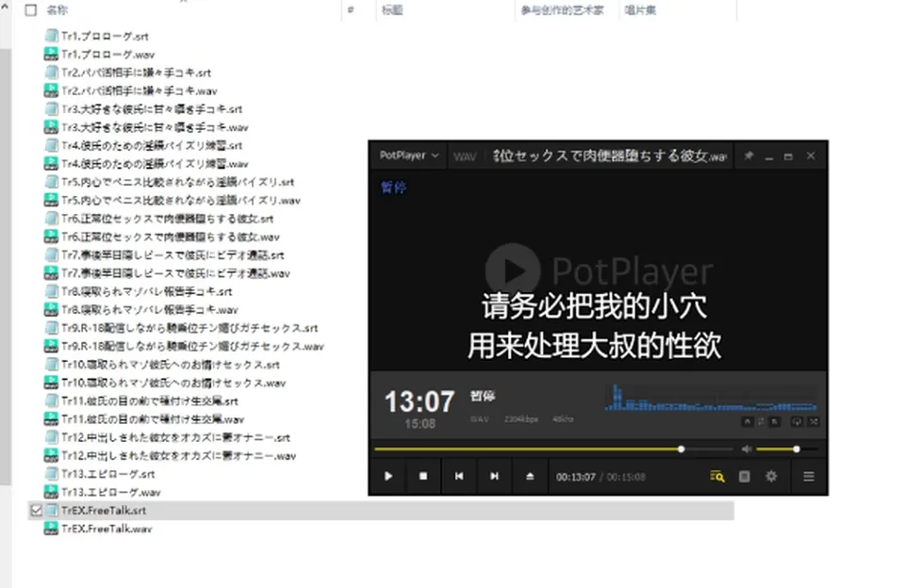905x588 pixels.
Task: Sort by the # column header
Action: [x=351, y=10]
